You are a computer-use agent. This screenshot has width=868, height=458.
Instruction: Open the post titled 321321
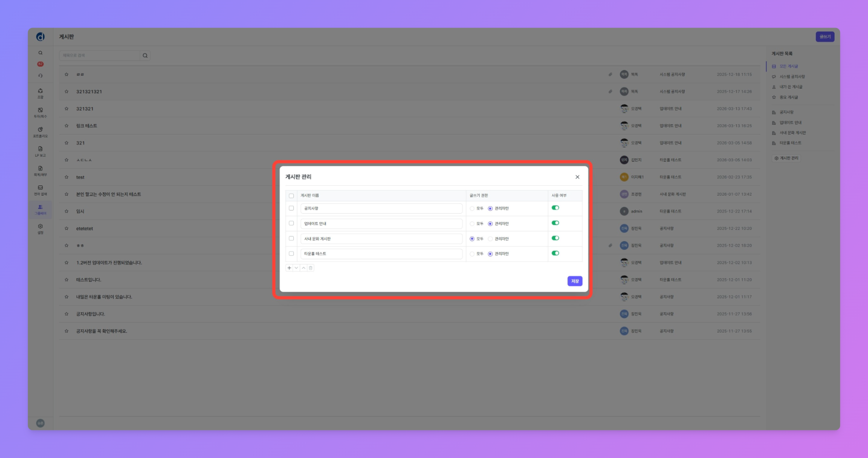pyautogui.click(x=85, y=109)
